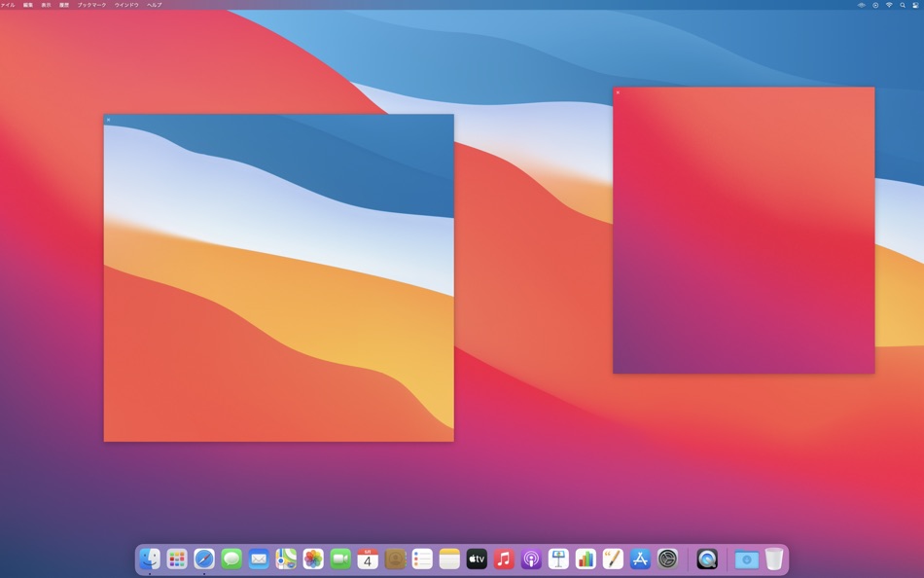The width and height of the screenshot is (924, 578).
Task: Open Finder from the Dock
Action: click(x=150, y=559)
